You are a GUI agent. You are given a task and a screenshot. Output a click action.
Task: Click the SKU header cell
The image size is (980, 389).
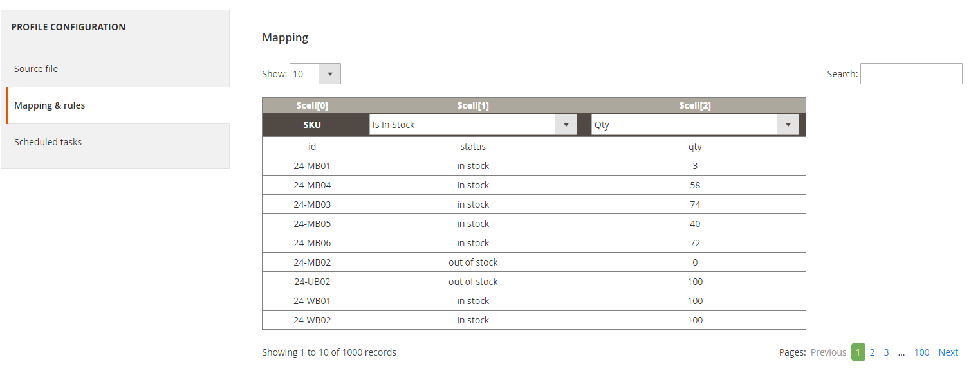click(x=312, y=125)
